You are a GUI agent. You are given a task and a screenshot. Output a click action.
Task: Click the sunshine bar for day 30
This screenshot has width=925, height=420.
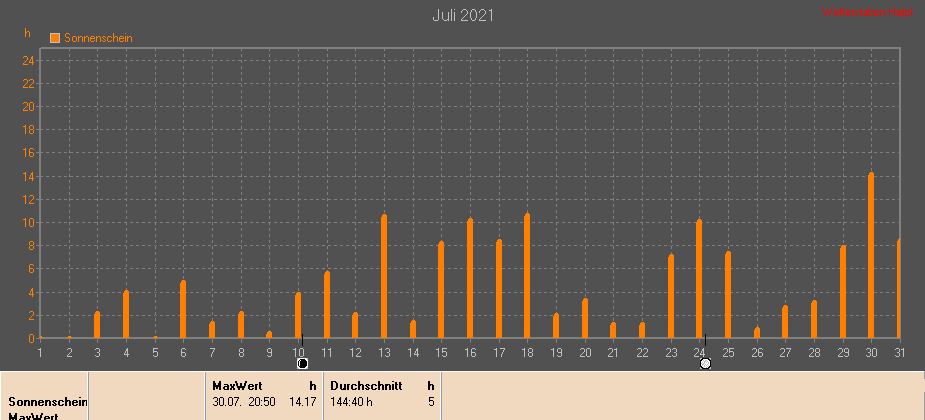[x=871, y=255]
